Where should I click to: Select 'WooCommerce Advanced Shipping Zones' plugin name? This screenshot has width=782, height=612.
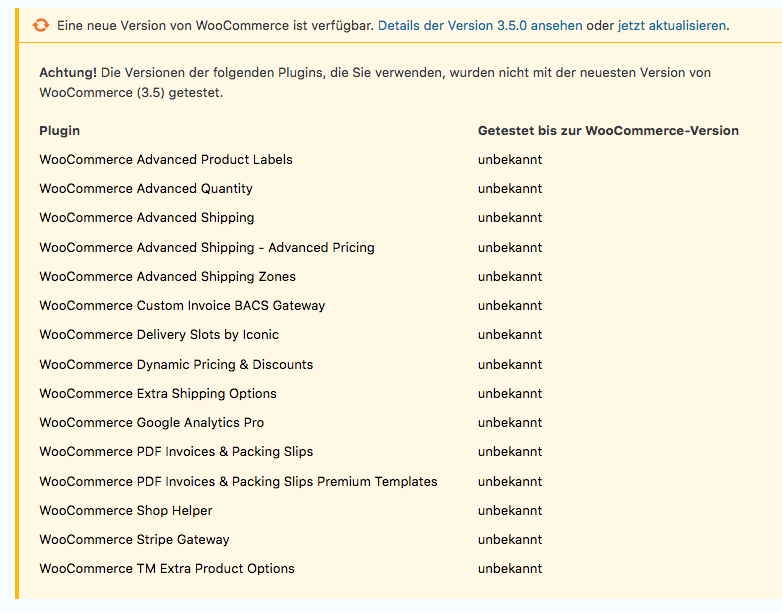pyautogui.click(x=167, y=276)
